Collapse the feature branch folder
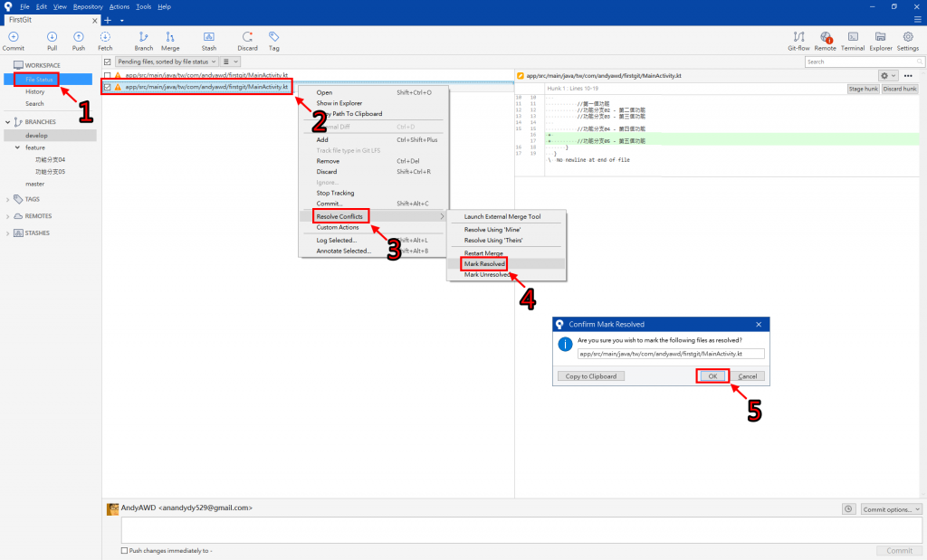927x560 pixels. tap(17, 147)
